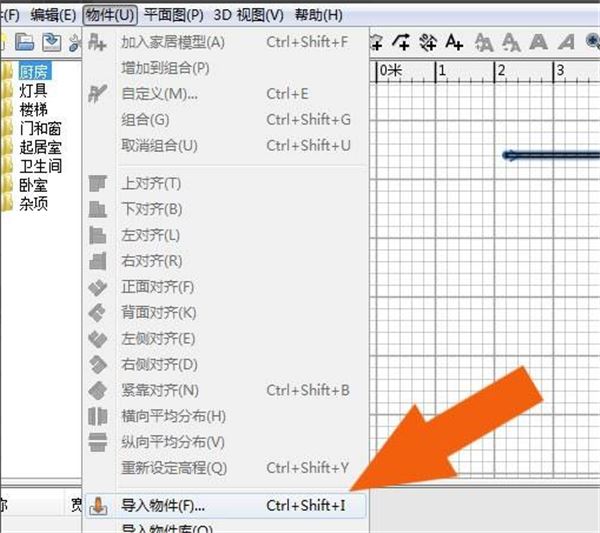Select 起居室 category in furniture tree

(40, 147)
